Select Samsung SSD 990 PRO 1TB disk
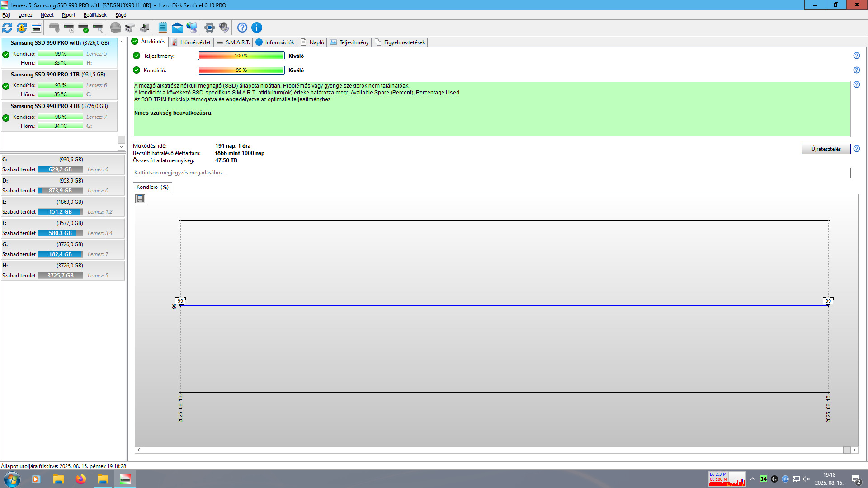This screenshot has height=488, width=868. click(58, 75)
